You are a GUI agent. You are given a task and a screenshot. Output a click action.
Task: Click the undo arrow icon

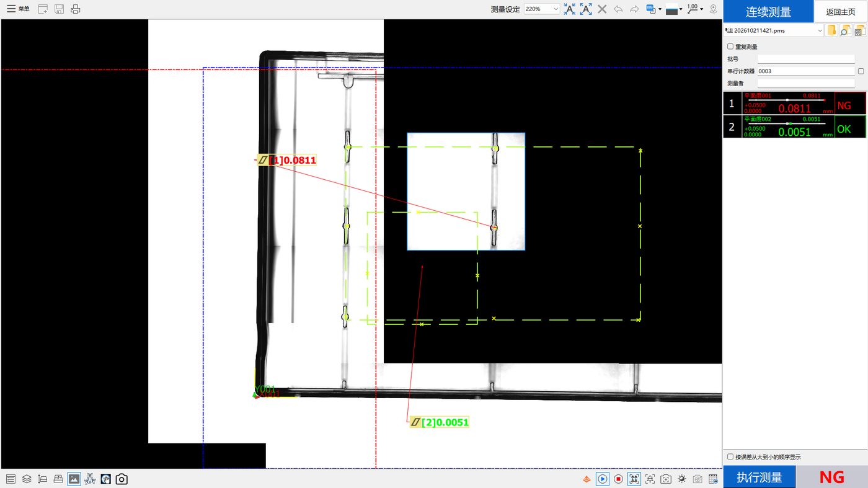pyautogui.click(x=618, y=9)
